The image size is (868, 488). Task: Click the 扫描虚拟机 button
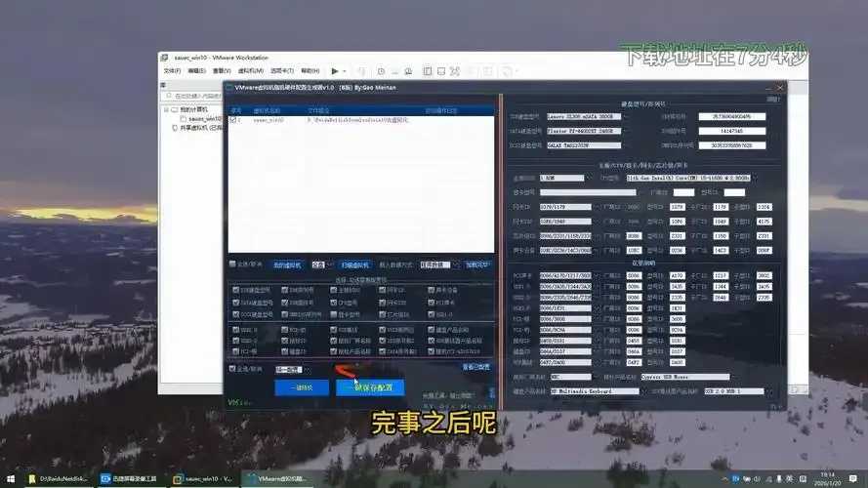pos(354,265)
